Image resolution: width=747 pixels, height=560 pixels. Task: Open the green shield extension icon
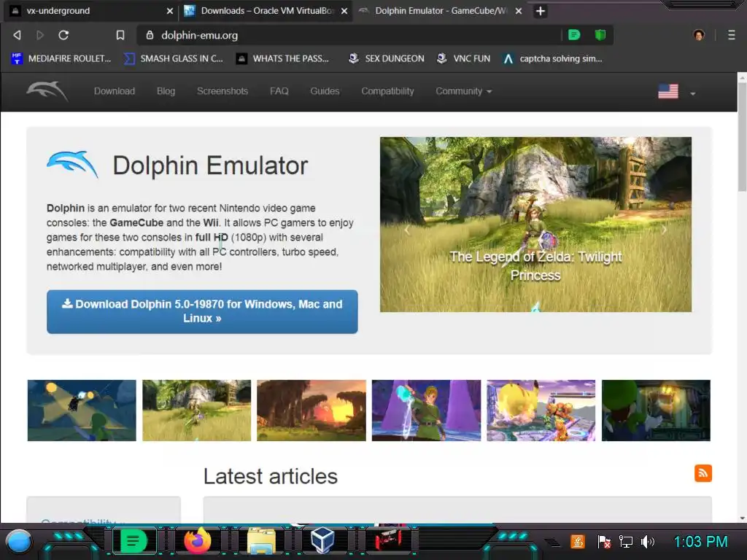pyautogui.click(x=600, y=35)
